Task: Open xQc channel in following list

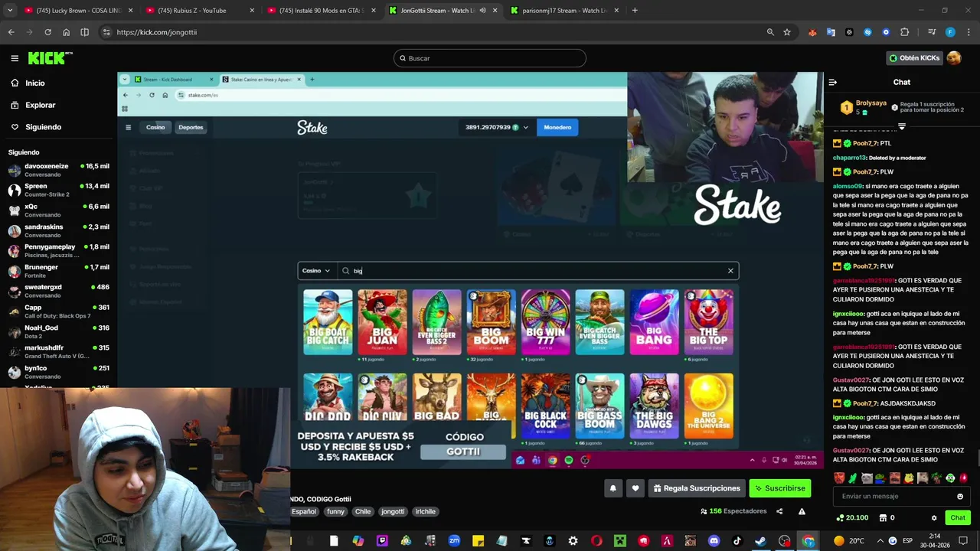Action: click(x=58, y=210)
